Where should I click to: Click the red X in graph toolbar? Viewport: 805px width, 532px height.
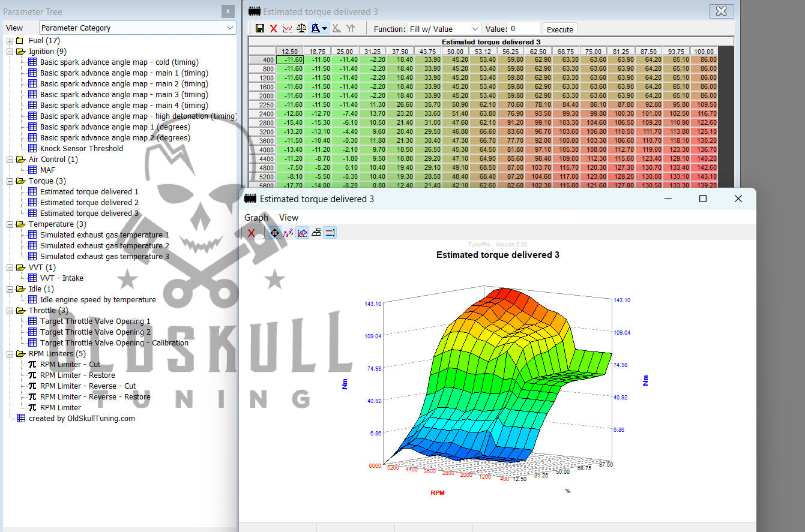coord(252,233)
